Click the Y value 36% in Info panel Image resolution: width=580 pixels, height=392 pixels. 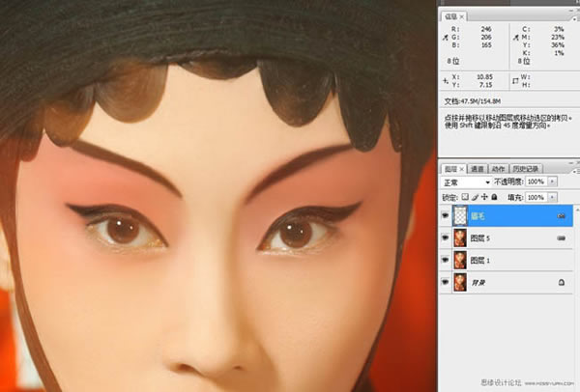tap(558, 45)
